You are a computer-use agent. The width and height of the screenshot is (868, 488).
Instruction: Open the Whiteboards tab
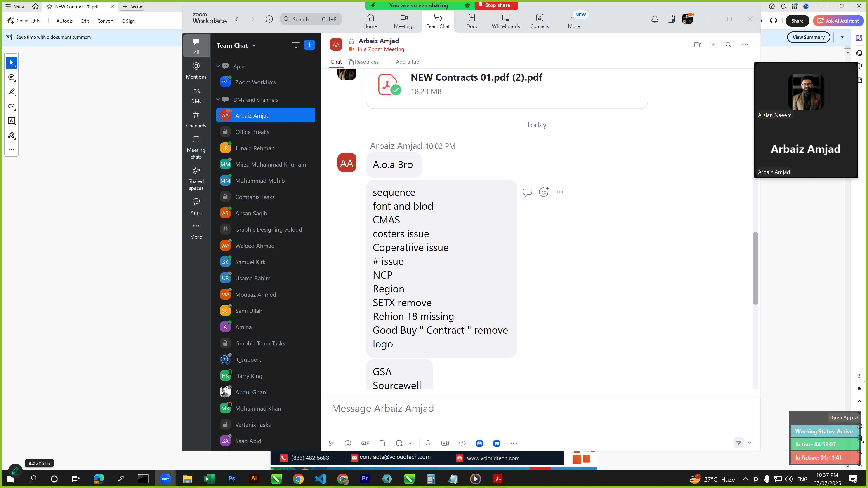pyautogui.click(x=505, y=21)
